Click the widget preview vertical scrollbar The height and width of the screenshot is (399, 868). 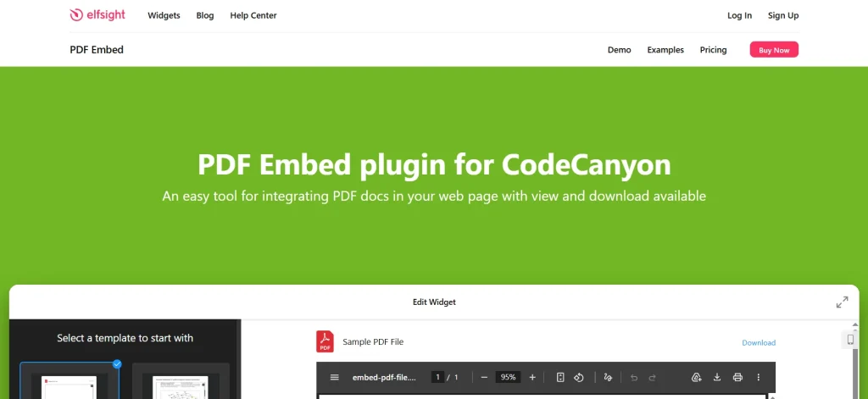tap(855, 374)
